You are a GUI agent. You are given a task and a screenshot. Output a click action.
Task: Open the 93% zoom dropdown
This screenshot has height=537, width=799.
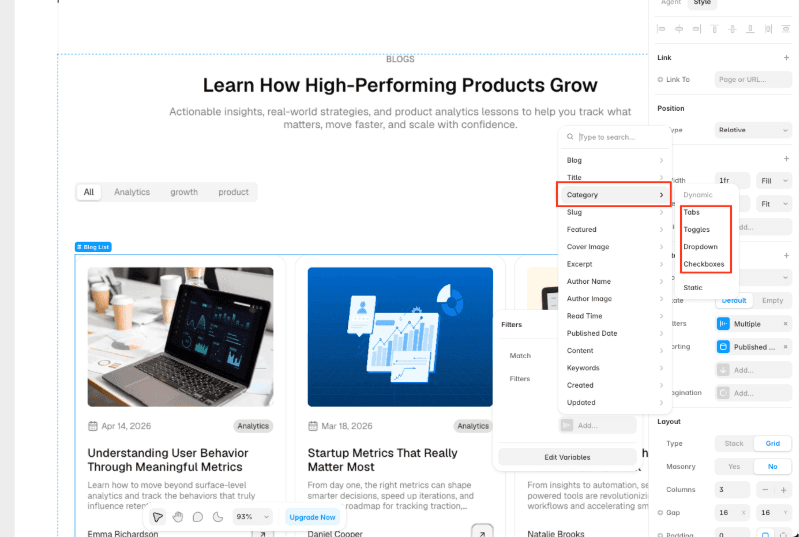[x=252, y=517]
